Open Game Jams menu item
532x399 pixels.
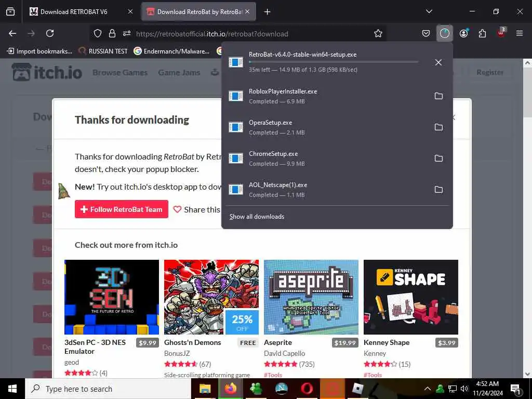[x=179, y=73]
